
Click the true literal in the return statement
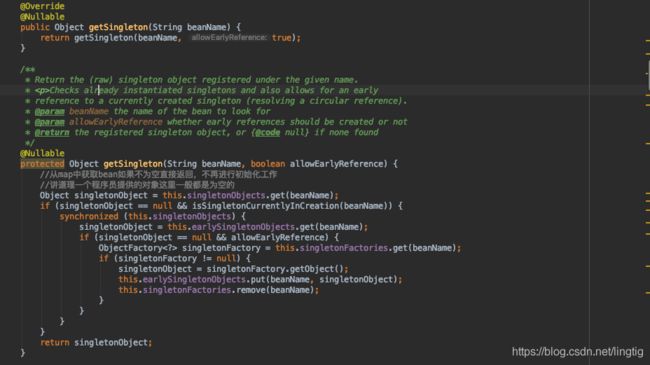tap(281, 38)
